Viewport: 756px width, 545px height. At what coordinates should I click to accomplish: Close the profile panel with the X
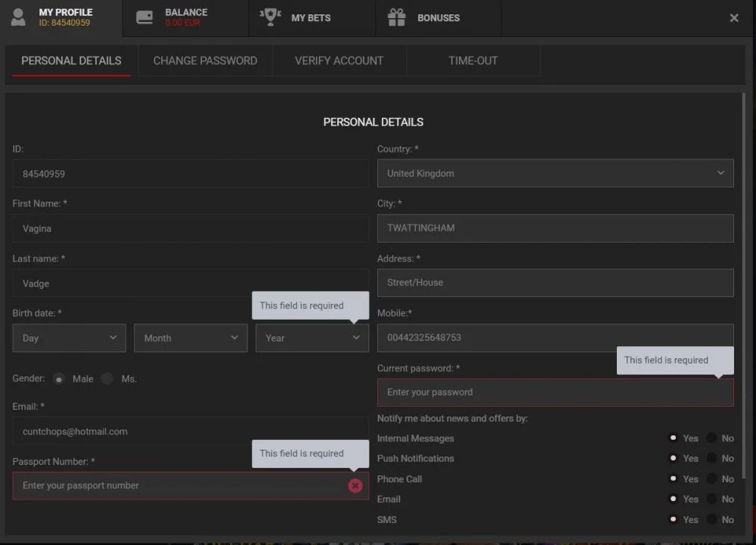pos(734,18)
